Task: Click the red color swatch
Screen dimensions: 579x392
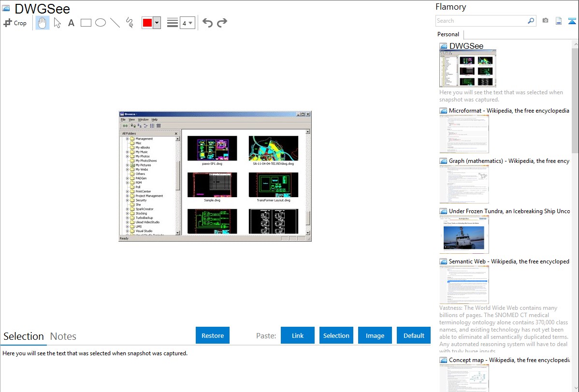Action: click(x=147, y=23)
